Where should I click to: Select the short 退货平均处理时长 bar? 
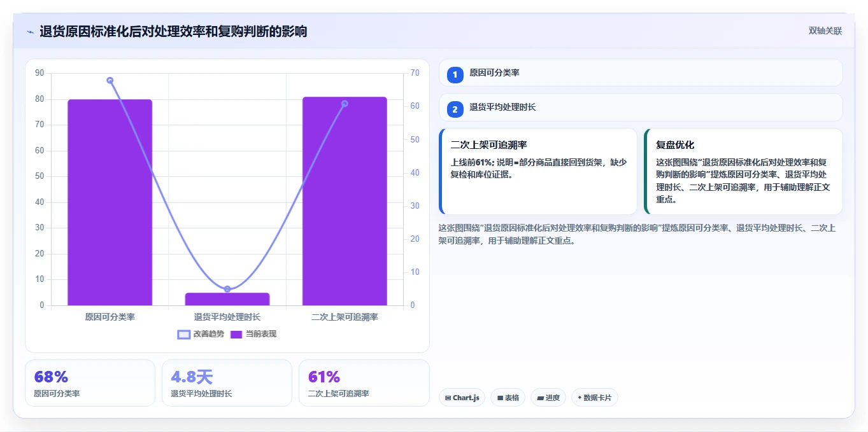tap(227, 299)
